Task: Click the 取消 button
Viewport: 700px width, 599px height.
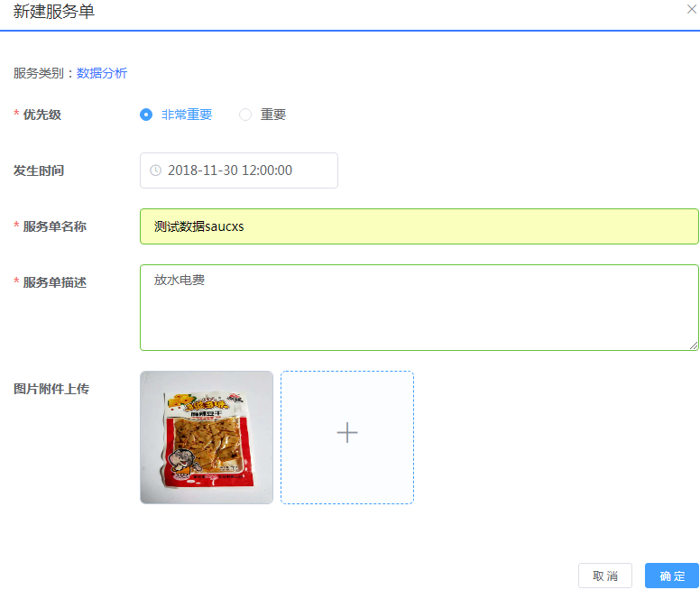Action: [x=605, y=576]
